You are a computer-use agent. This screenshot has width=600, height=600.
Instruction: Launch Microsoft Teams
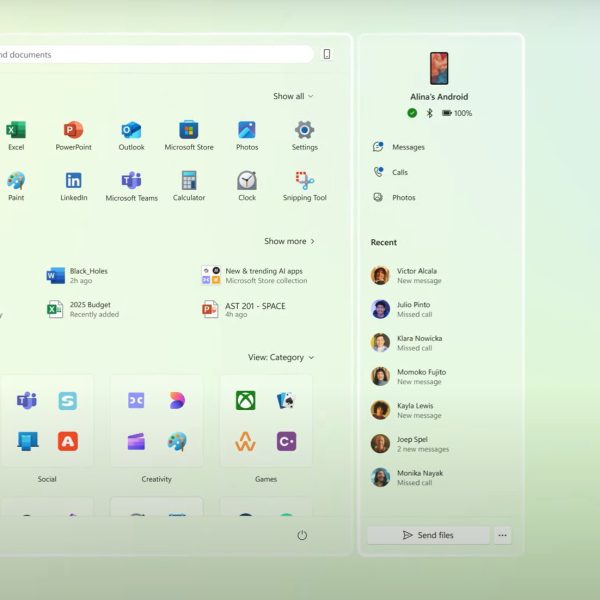point(131,182)
